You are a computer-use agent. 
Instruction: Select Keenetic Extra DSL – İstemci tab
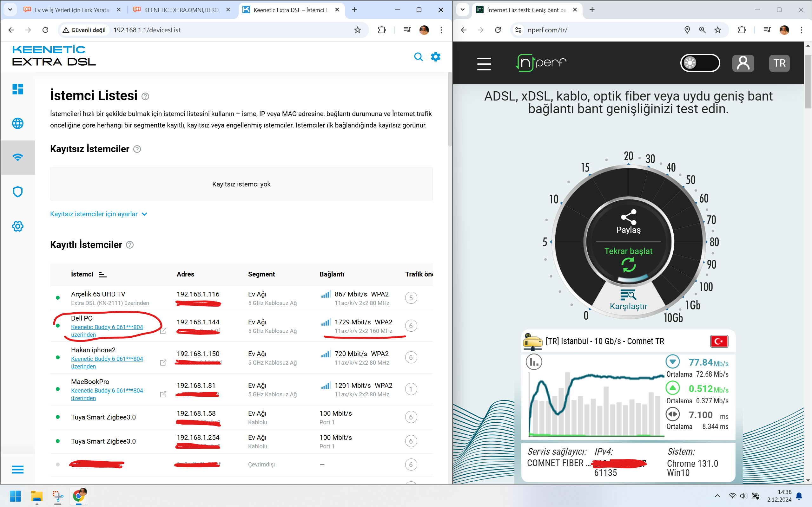click(291, 10)
